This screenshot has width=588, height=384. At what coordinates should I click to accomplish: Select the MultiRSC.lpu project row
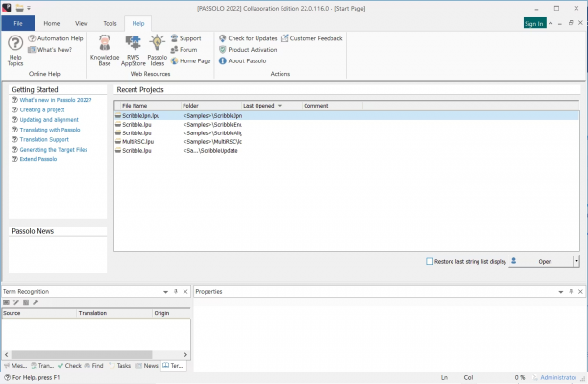click(347, 142)
